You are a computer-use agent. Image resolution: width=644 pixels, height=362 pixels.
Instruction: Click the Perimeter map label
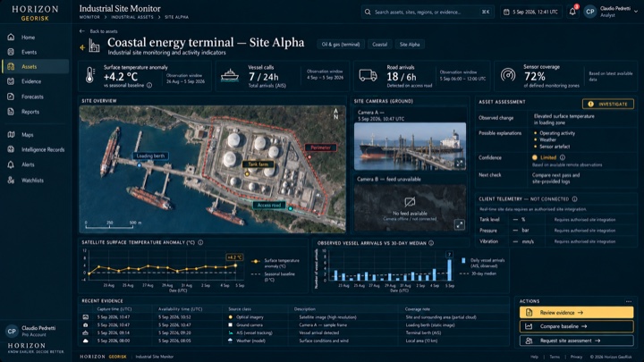[x=320, y=147]
